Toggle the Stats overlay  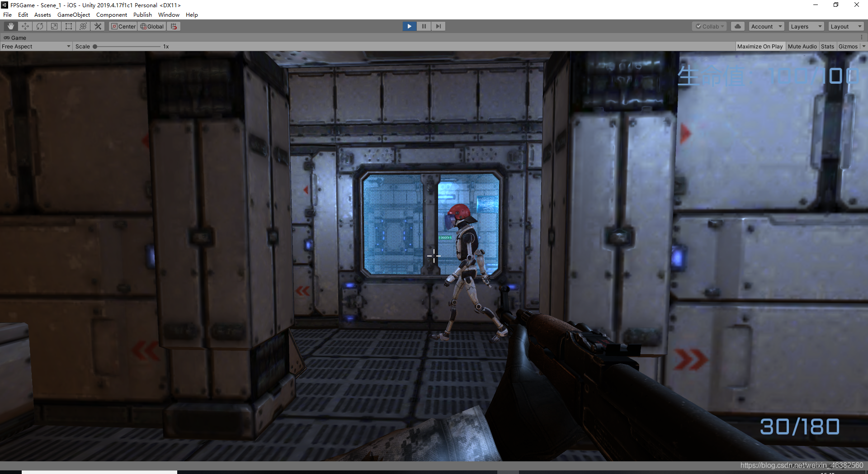[827, 47]
